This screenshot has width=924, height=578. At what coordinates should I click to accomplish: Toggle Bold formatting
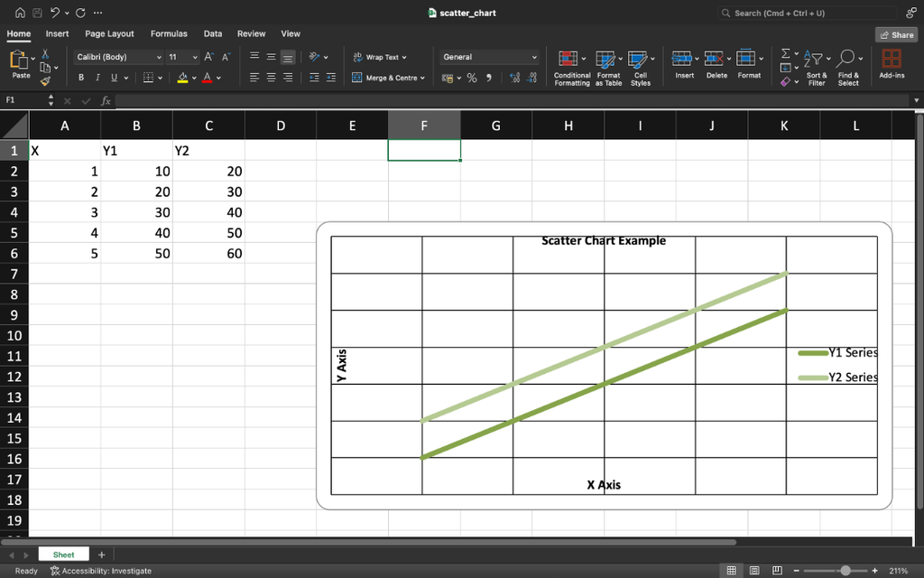[x=81, y=78]
